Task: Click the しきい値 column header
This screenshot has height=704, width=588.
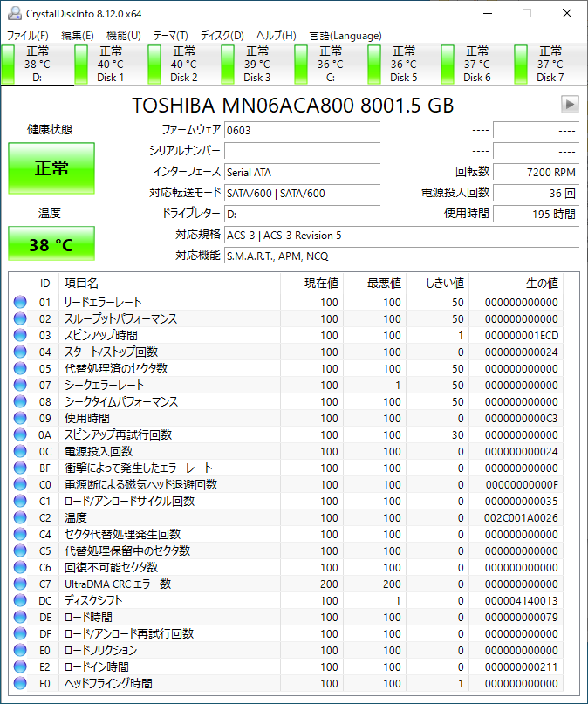Action: pos(438,283)
